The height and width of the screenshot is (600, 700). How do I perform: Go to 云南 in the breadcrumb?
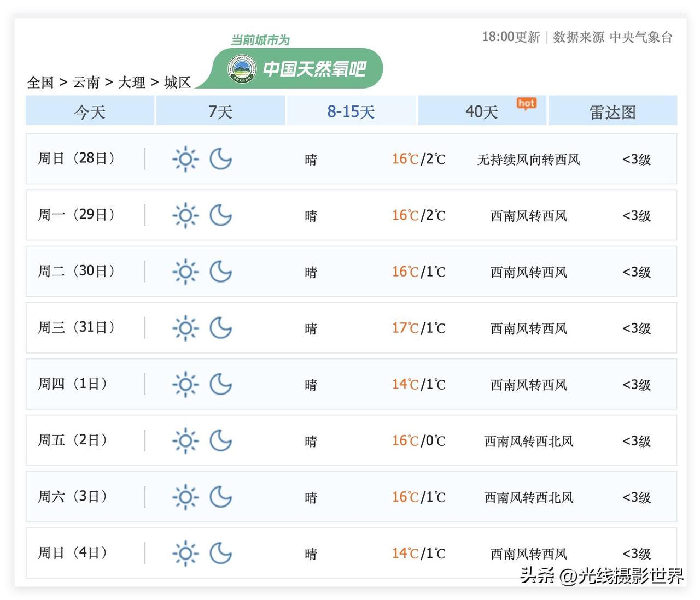(86, 83)
